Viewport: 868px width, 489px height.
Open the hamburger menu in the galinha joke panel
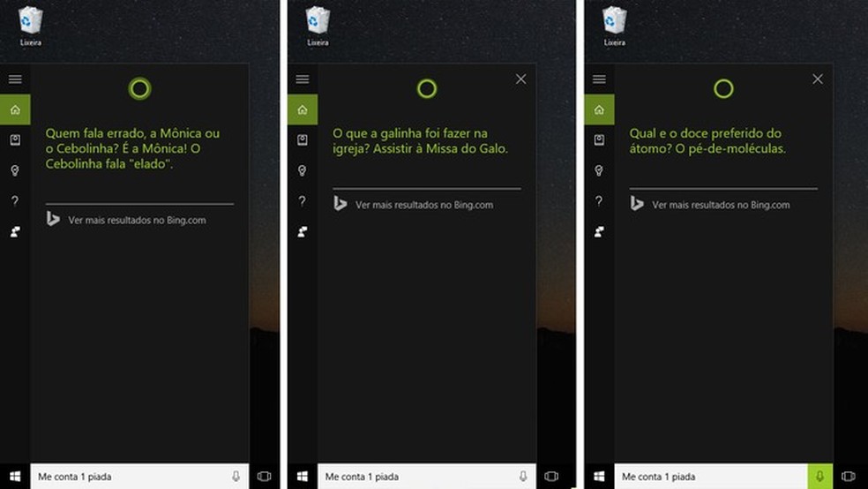point(303,79)
